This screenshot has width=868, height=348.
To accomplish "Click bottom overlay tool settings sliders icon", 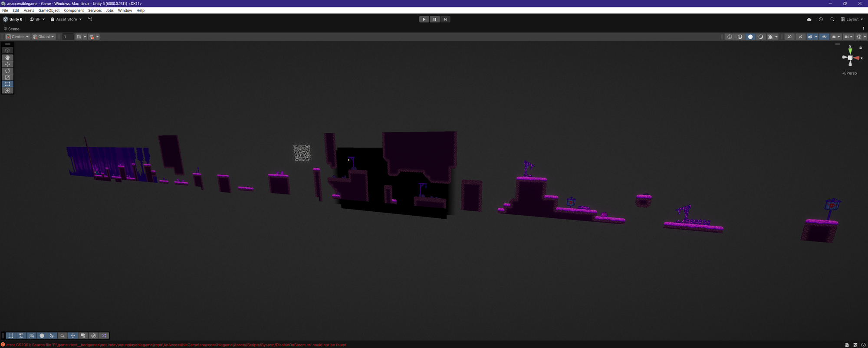I will tap(21, 335).
